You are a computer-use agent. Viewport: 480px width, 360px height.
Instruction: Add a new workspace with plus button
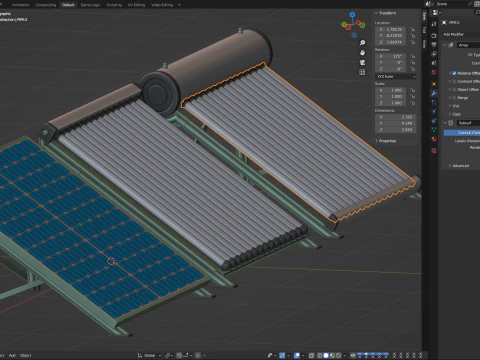click(x=179, y=5)
